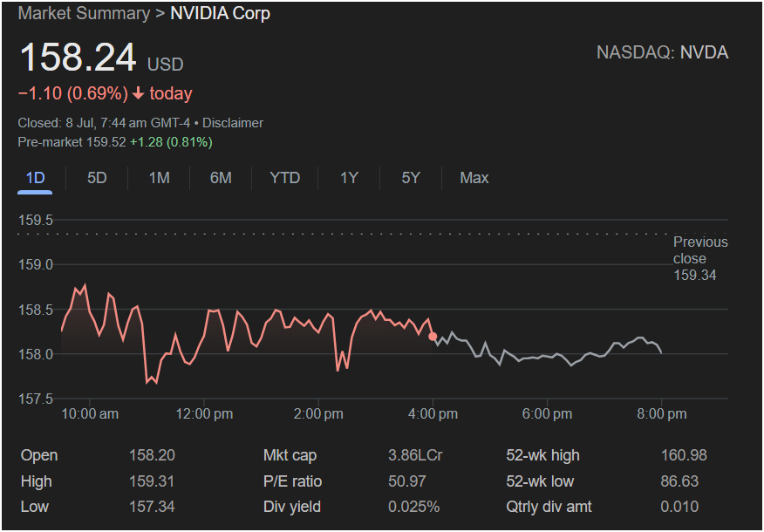Click the −1.10 (0.69%) change value
The width and height of the screenshot is (764, 532).
tap(73, 93)
